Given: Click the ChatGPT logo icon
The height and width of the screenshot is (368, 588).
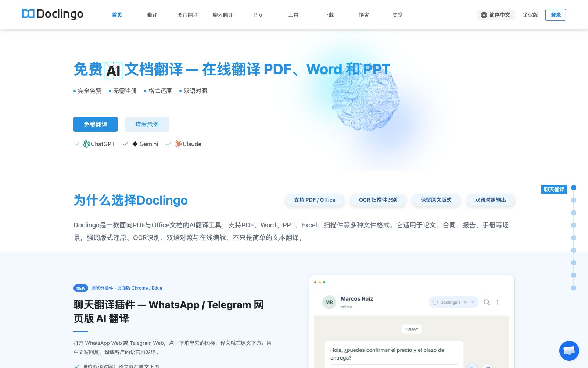Looking at the screenshot, I should (x=86, y=144).
